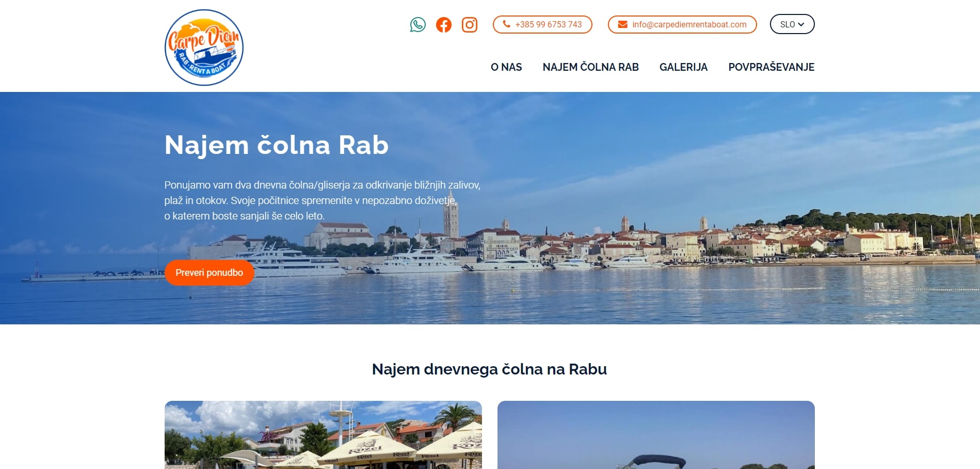Click the Najem dnevnega čolna na Rabu heading
This screenshot has height=469, width=980.
click(x=489, y=369)
